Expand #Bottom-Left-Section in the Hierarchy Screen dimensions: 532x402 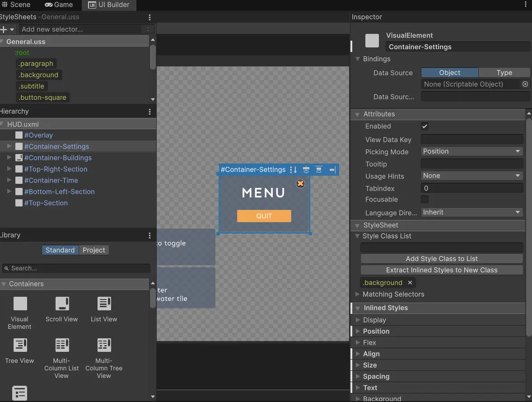pos(9,192)
